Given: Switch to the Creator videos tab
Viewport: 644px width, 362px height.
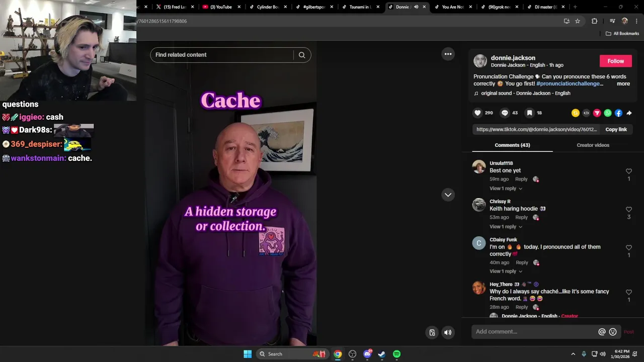Looking at the screenshot, I should pyautogui.click(x=593, y=145).
